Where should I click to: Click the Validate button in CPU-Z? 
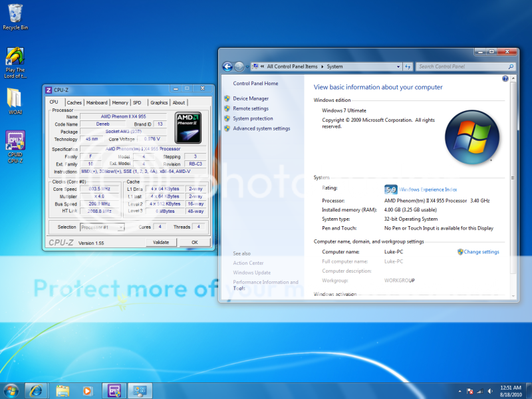pyautogui.click(x=161, y=242)
